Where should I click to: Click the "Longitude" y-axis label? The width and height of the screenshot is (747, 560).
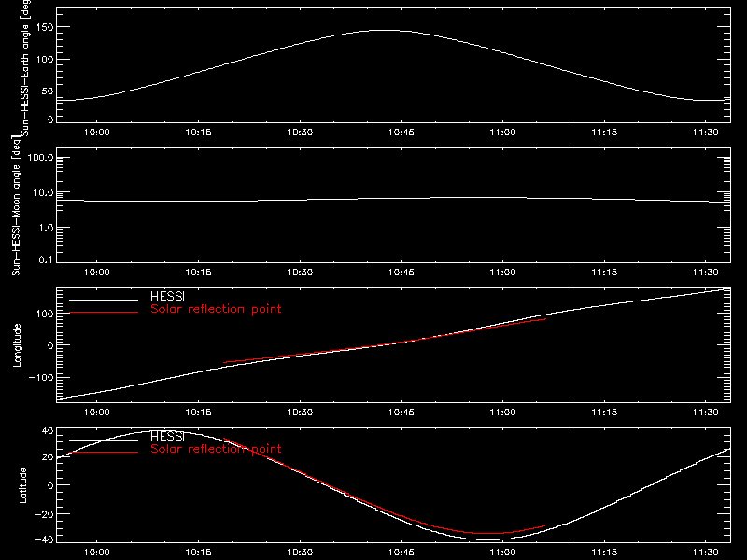17,345
